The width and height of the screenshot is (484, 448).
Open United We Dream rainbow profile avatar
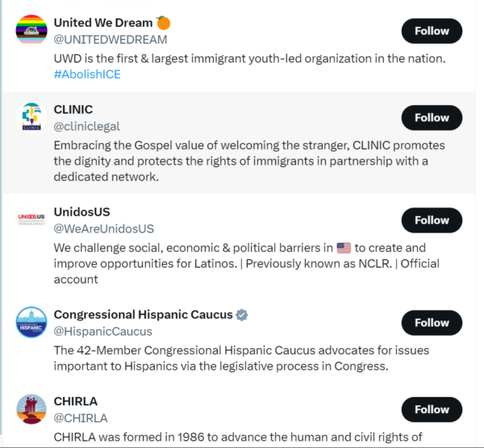coord(31,31)
